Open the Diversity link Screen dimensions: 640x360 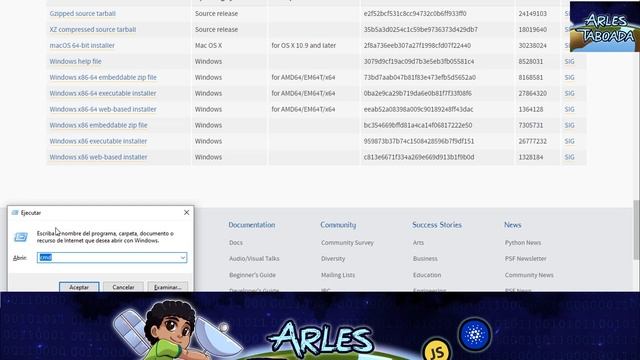click(x=333, y=258)
